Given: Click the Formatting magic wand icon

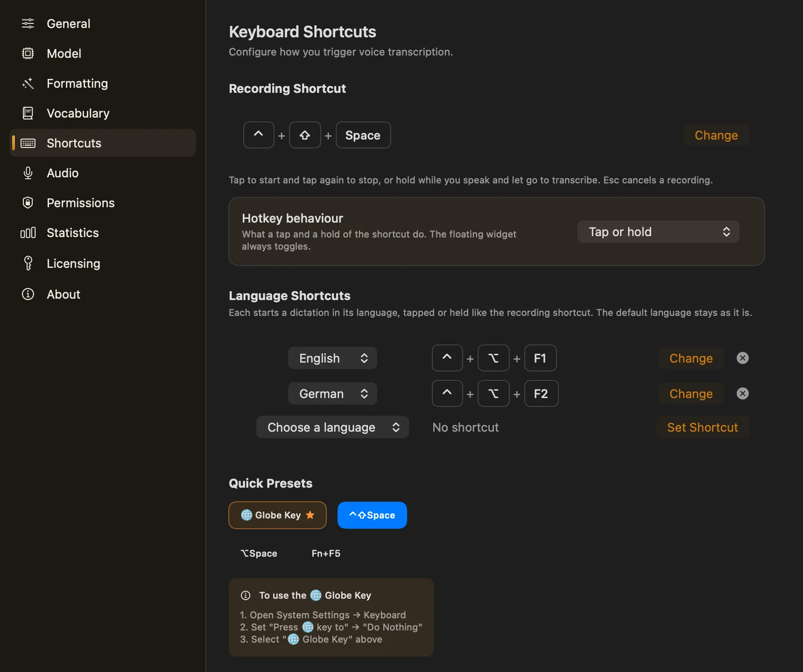Looking at the screenshot, I should click(x=28, y=83).
